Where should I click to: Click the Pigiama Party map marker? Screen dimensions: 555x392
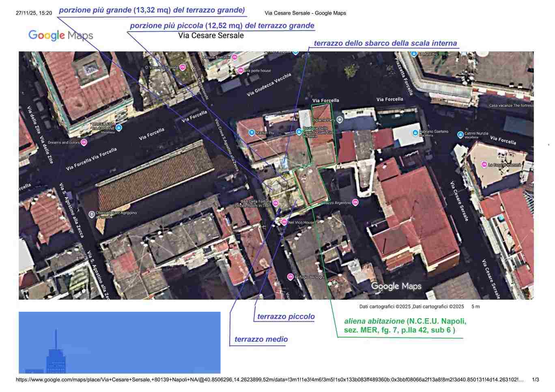click(x=340, y=120)
